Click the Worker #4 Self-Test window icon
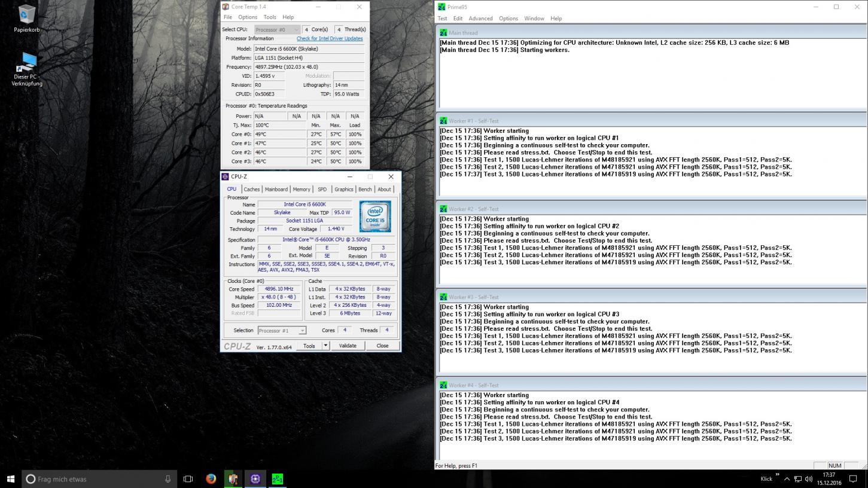The image size is (868, 488). point(443,385)
